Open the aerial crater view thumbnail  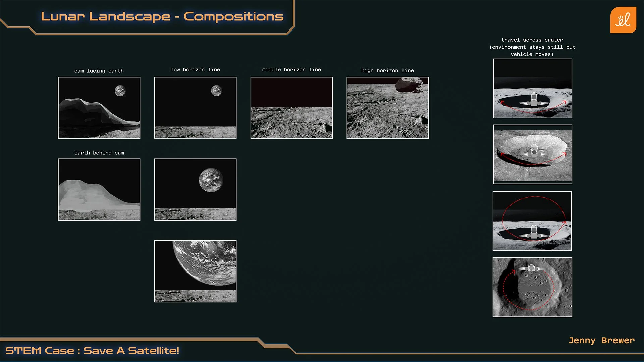coord(532,154)
